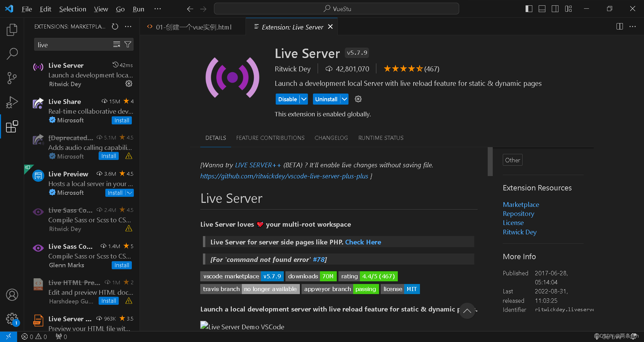Select the DETAILS tab
The width and height of the screenshot is (644, 342).
click(x=216, y=138)
